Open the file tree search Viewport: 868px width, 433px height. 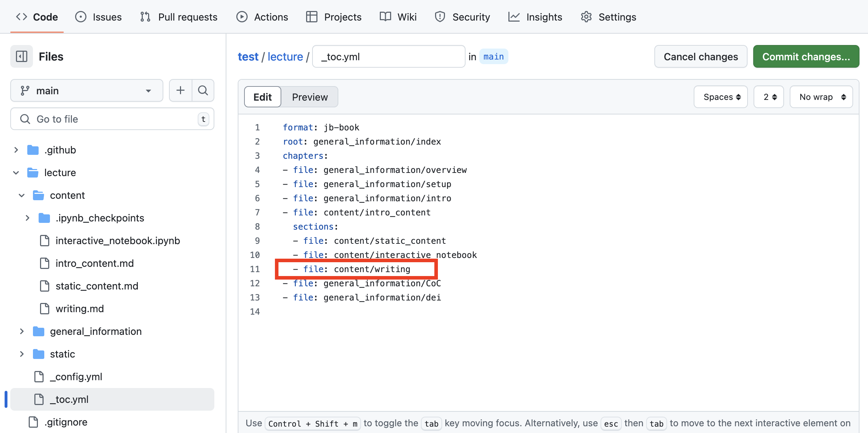click(x=203, y=90)
